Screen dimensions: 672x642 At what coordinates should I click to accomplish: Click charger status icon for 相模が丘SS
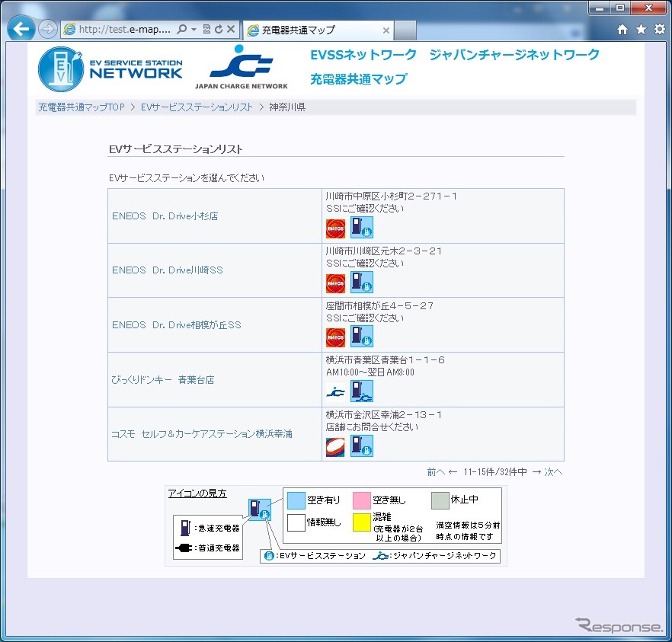pyautogui.click(x=361, y=337)
